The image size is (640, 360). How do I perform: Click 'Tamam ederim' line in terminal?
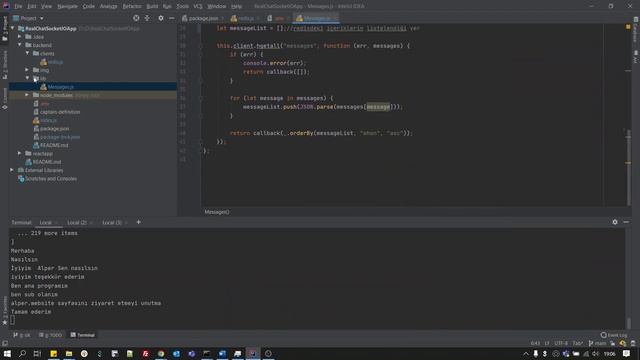pos(31,312)
